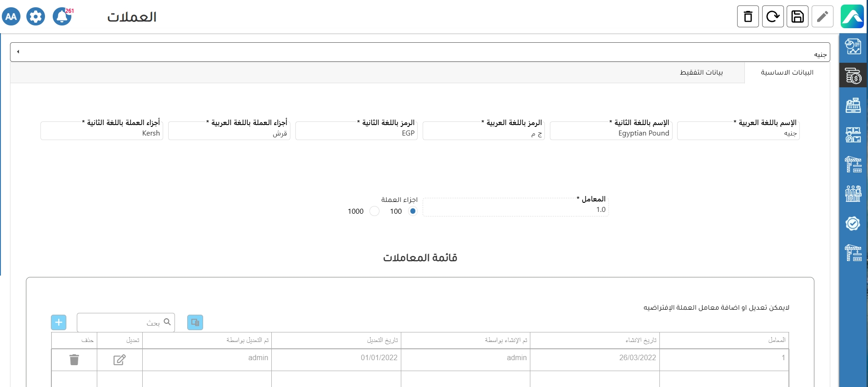
Task: Click the بحث search field
Action: [x=120, y=323]
